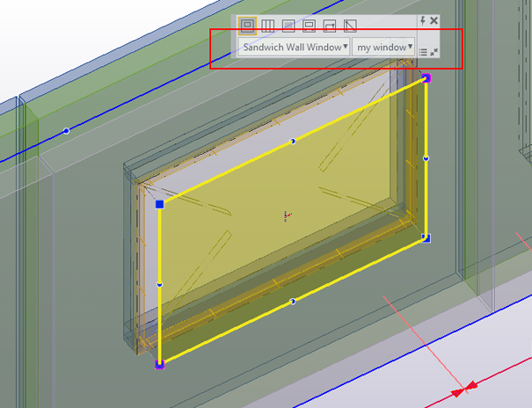Click the rectangle with bottom marks icon

[309, 25]
